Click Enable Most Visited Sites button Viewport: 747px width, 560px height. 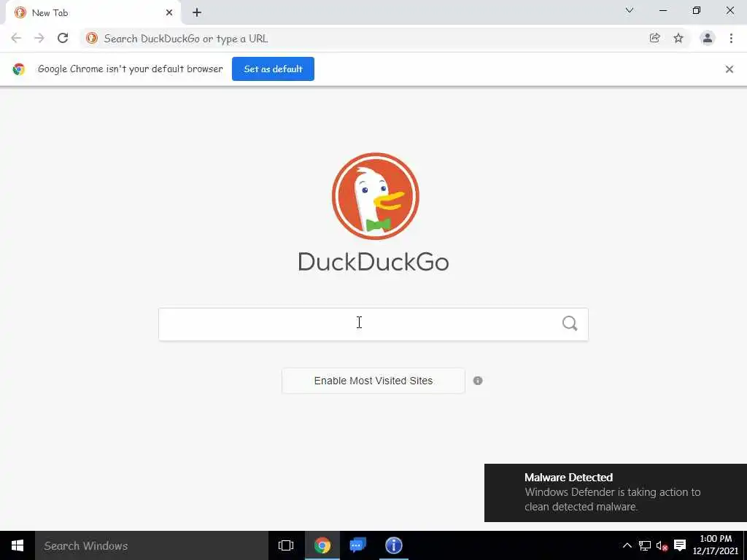[x=373, y=381]
